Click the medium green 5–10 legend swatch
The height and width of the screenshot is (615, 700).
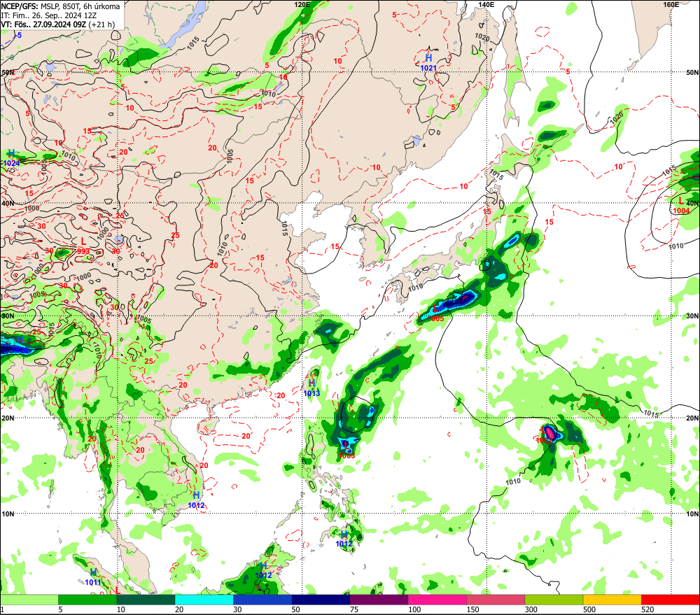click(87, 600)
